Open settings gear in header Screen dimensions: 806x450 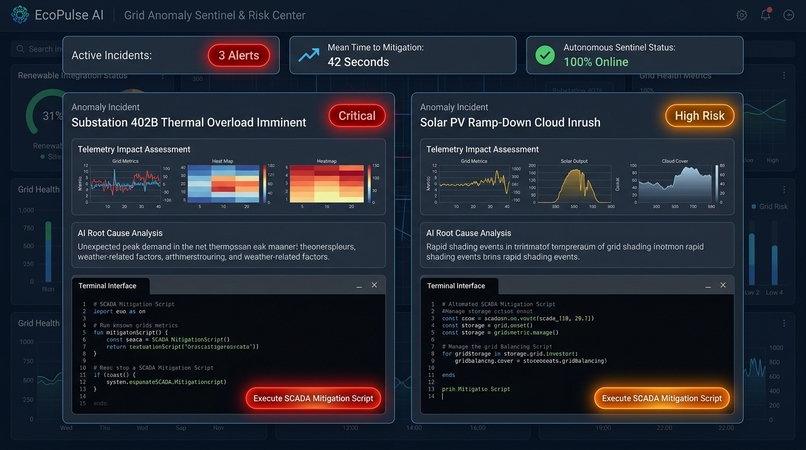[741, 15]
